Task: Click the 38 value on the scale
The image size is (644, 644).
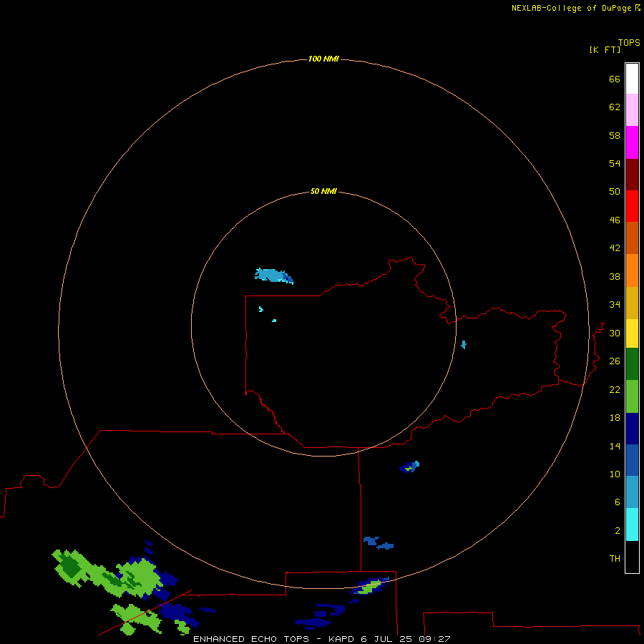Action: [615, 276]
